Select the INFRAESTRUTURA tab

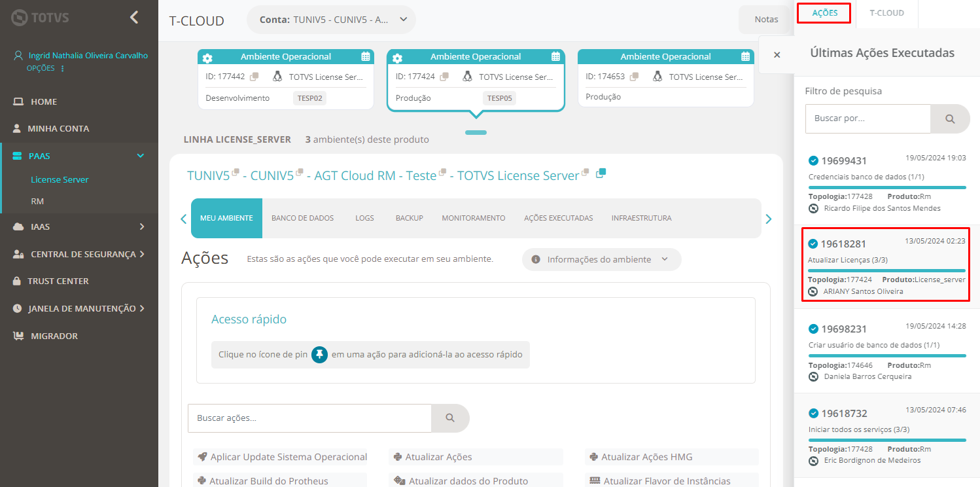tap(642, 218)
